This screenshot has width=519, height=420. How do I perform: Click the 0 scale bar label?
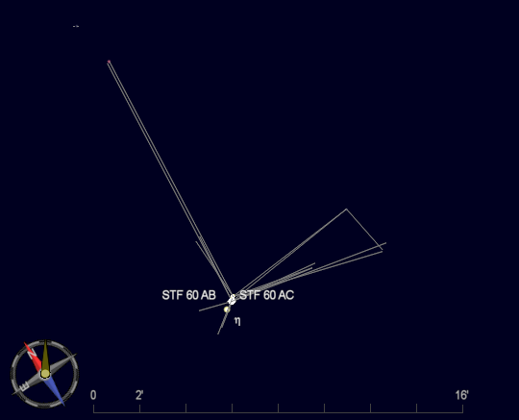coord(93,395)
